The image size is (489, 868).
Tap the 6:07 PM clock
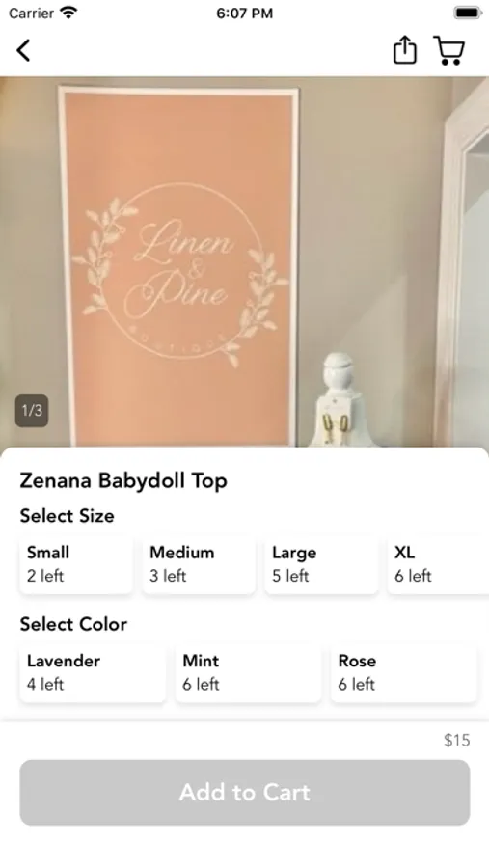244,14
